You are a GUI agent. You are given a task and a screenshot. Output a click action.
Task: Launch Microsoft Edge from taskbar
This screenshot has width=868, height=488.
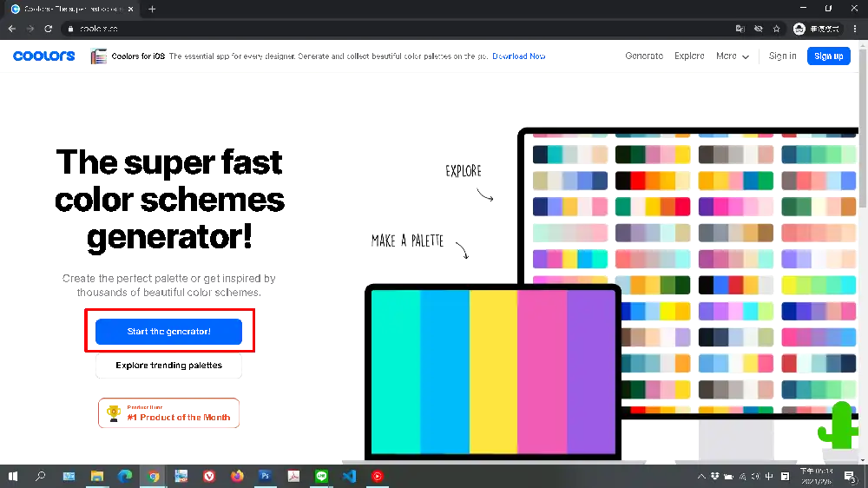[x=125, y=476]
